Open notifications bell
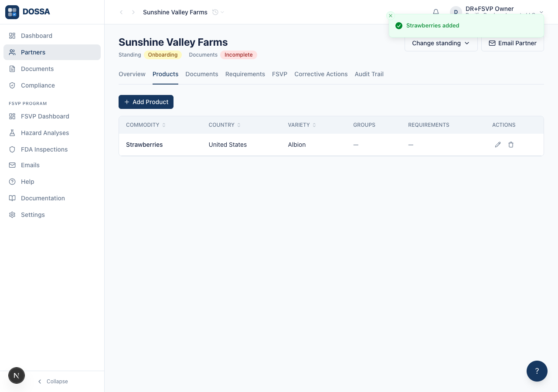The width and height of the screenshot is (558, 392). pos(436,12)
